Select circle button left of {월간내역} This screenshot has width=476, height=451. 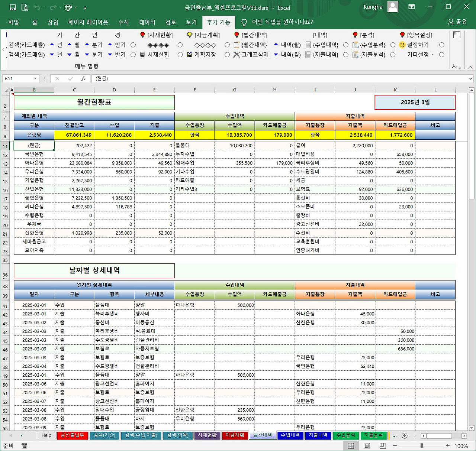(x=227, y=45)
